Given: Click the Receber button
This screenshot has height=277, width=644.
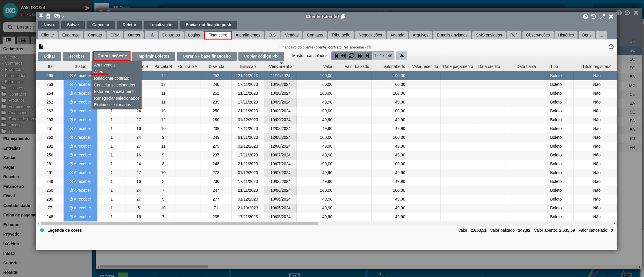Looking at the screenshot, I should (x=76, y=56).
